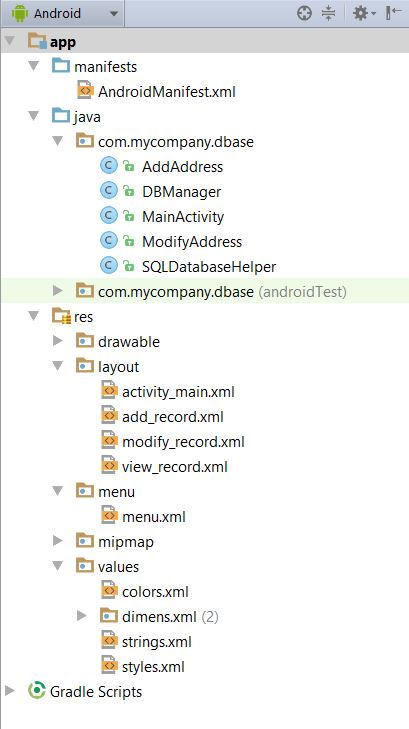Click the drawable folder icon
The width and height of the screenshot is (409, 729).
point(85,341)
